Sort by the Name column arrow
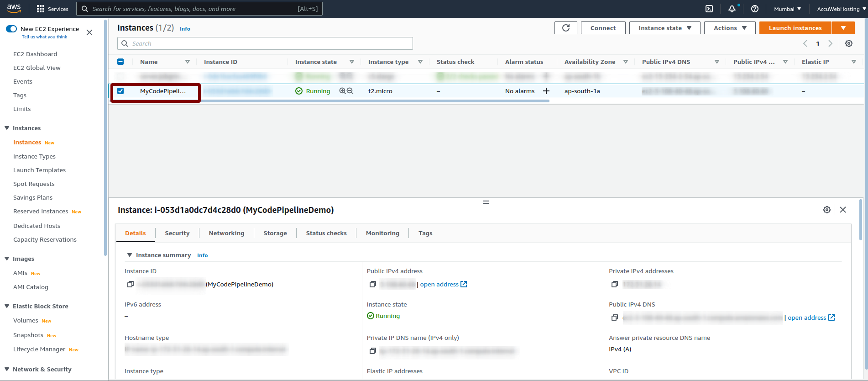 coord(188,62)
